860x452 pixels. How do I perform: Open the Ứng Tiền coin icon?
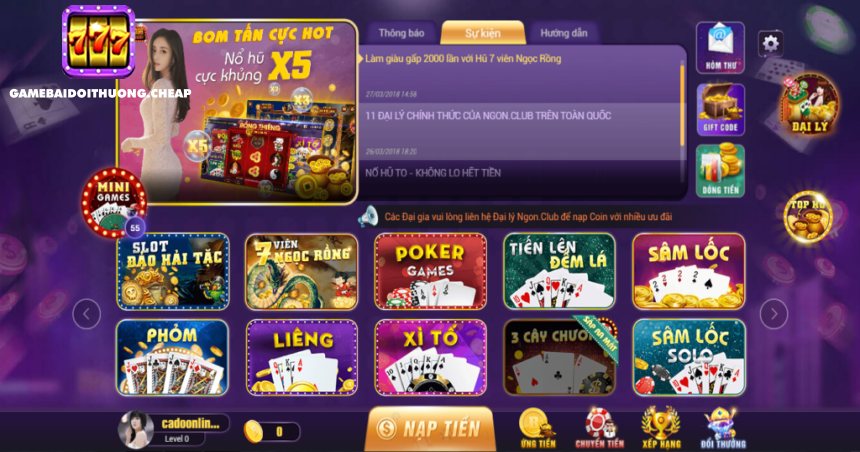tap(538, 428)
